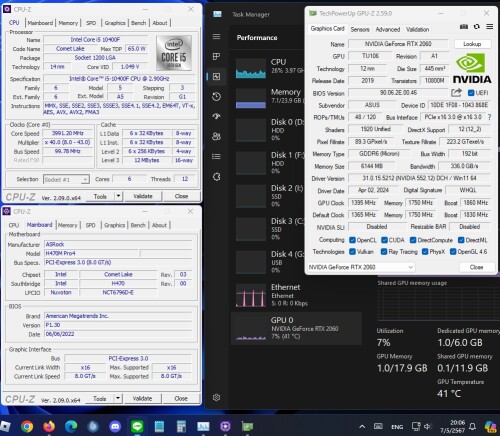Click Validate button in upper CPU-Z
500x436 pixels.
click(143, 196)
